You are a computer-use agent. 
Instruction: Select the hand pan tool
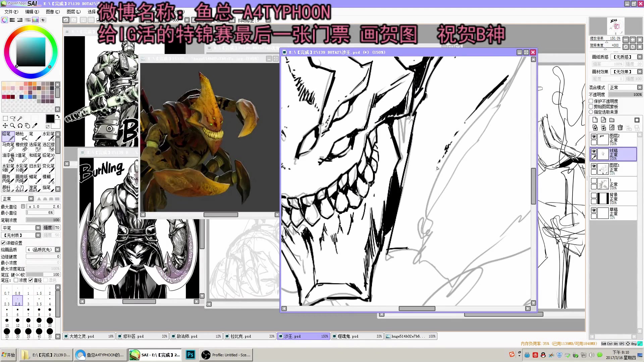click(x=27, y=126)
